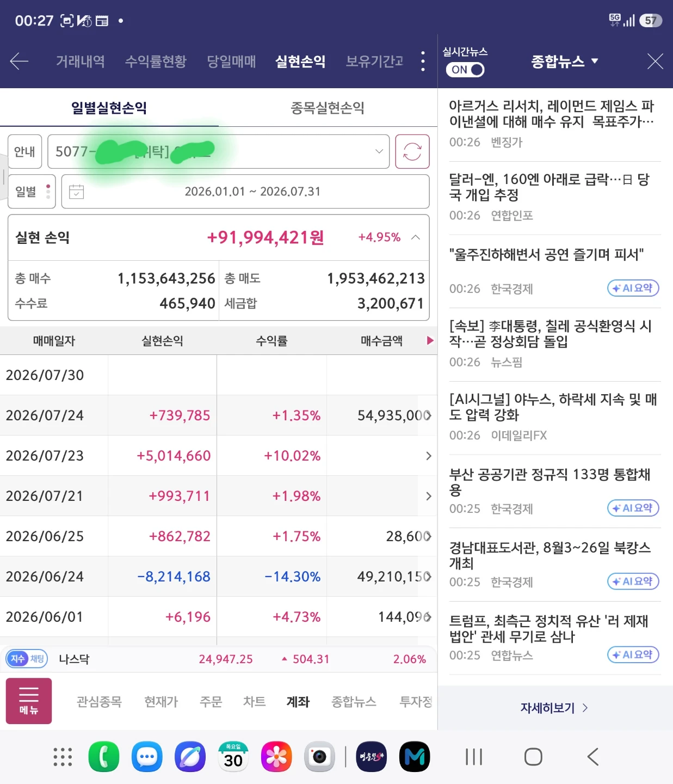Toggle the 지수 채팅 switch
This screenshot has width=673, height=784.
point(27,659)
